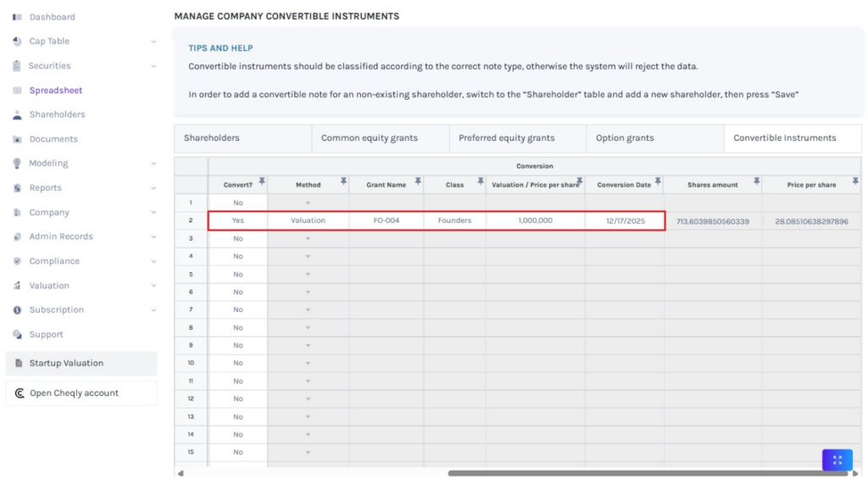Click the Dashboard icon in sidebar
Image resolution: width=868 pixels, height=485 pixels.
tap(18, 17)
